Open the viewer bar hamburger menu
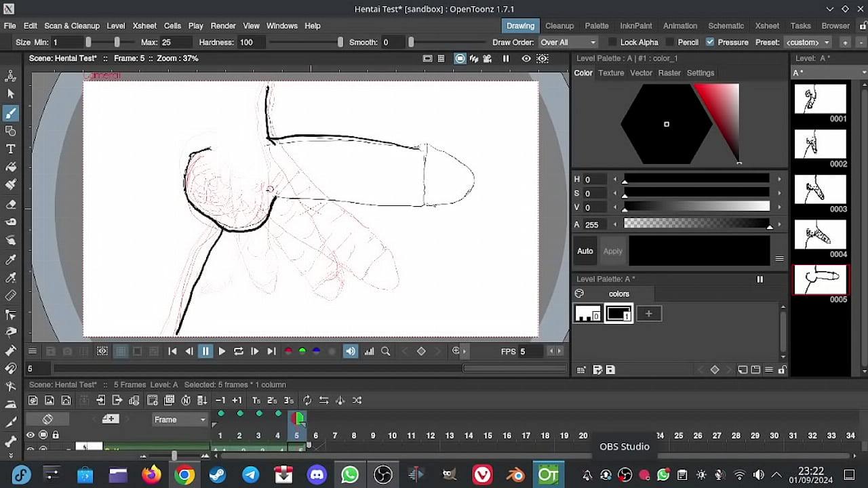Screen dimensions: 868x488 (32, 351)
